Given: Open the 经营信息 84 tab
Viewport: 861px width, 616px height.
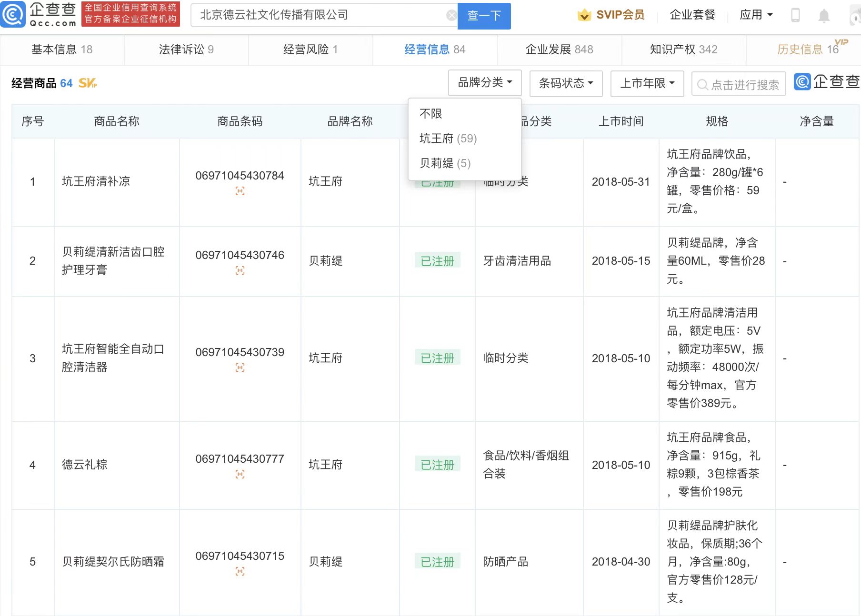Looking at the screenshot, I should [x=435, y=50].
